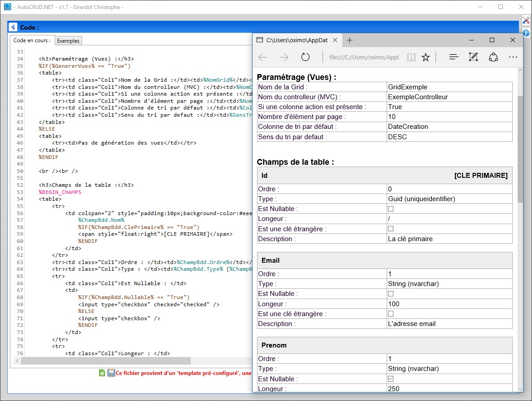Viewport: 532px width, 401px height.
Task: Click the browser scrollbar up arrow
Action: (x=520, y=71)
